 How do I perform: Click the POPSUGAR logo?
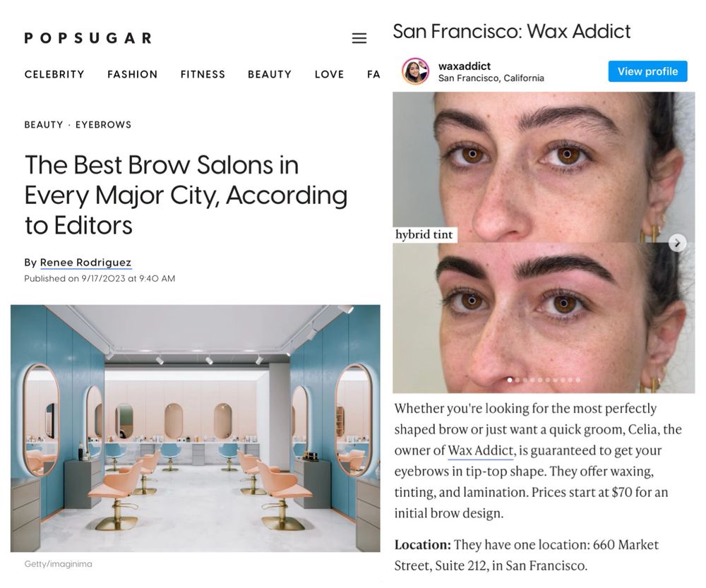coord(88,38)
